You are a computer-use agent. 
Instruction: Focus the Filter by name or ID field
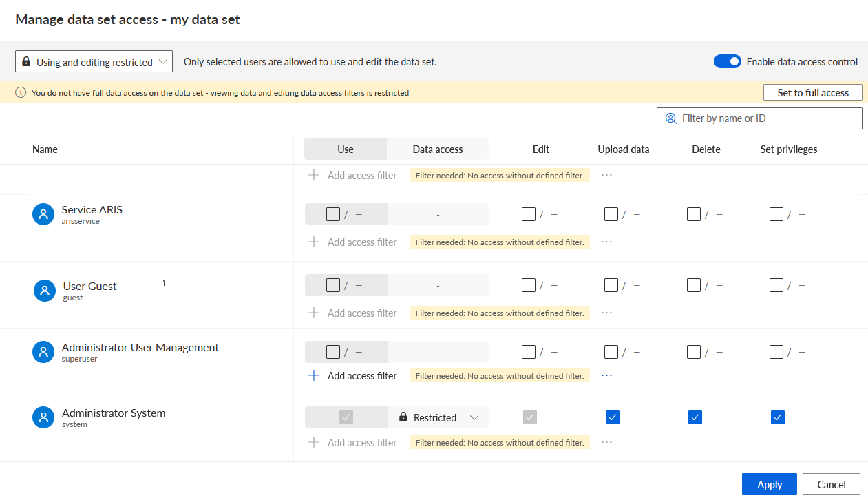(760, 118)
